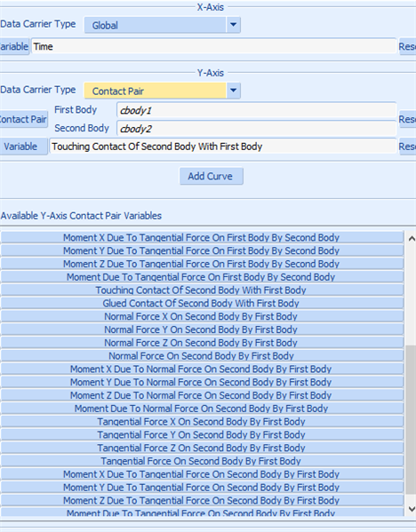Click the vertical scrollbar thumb
Viewport: 416px width, 532px height.
click(411, 420)
